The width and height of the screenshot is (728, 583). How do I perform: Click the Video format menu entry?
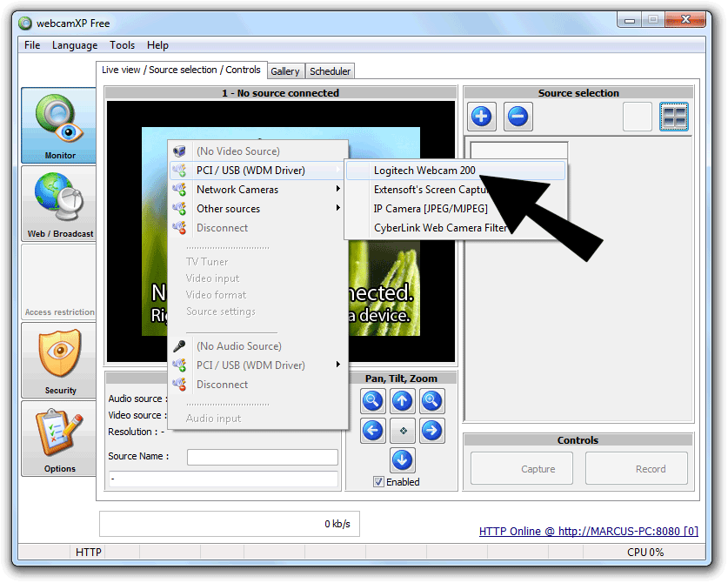(216, 294)
